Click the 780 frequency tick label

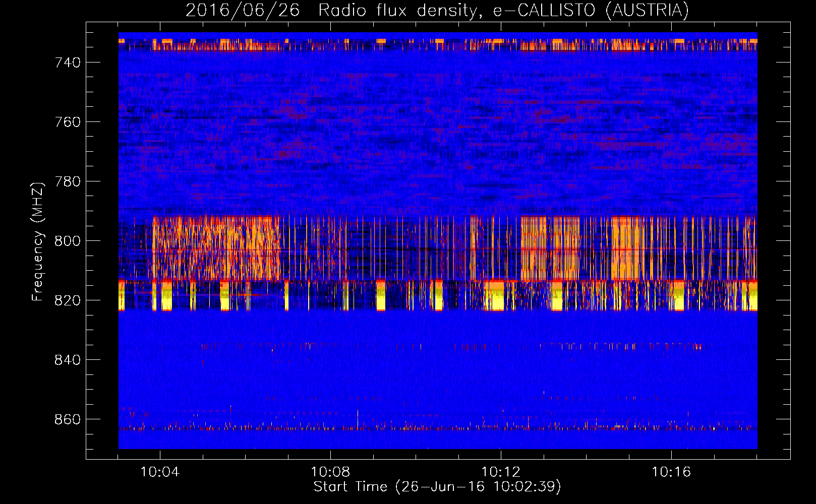pos(68,181)
